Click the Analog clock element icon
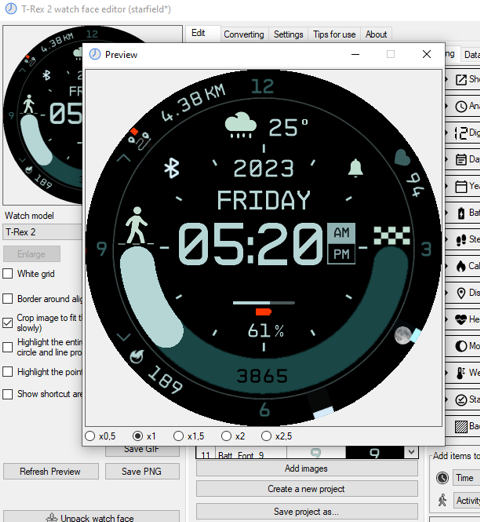Screen dimensions: 480x522 point(461,106)
